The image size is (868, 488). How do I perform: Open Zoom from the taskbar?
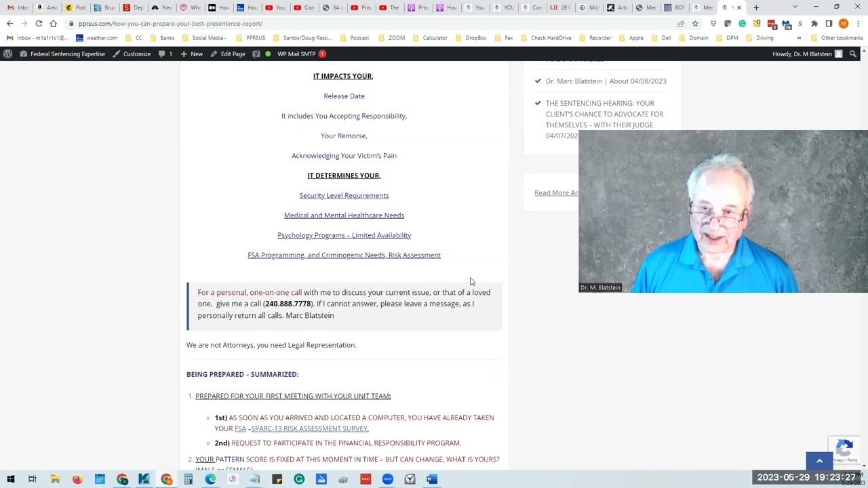[x=388, y=479]
